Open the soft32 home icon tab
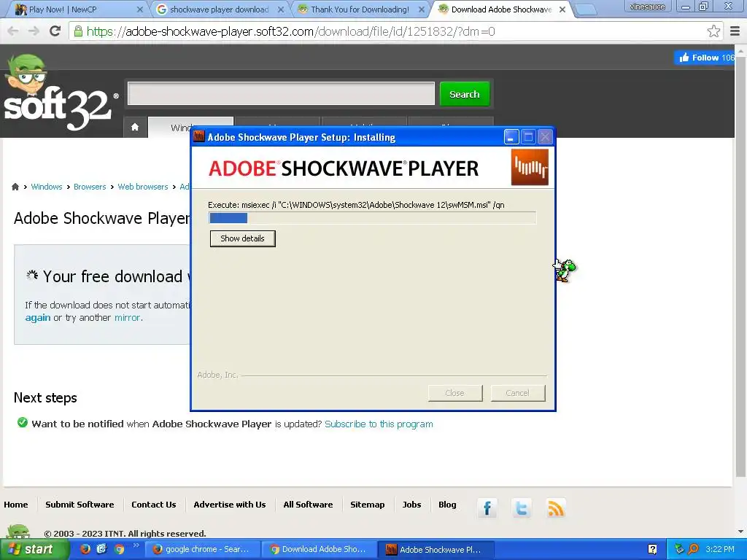The image size is (747, 560). click(135, 127)
